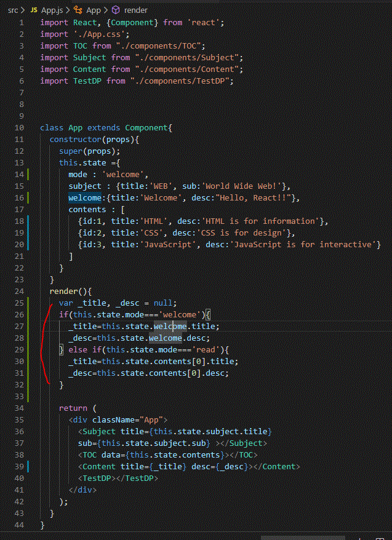Select line number 27 in the gutter
Image resolution: width=392 pixels, height=540 pixels.
click(19, 326)
